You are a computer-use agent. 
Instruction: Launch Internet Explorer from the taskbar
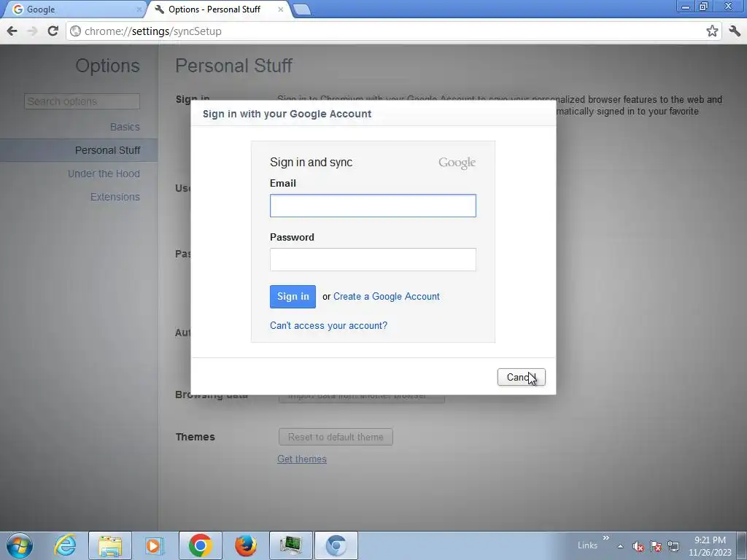click(65, 545)
